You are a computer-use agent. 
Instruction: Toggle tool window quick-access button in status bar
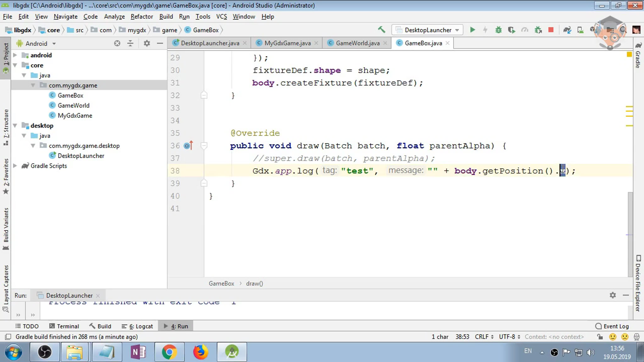click(8, 337)
